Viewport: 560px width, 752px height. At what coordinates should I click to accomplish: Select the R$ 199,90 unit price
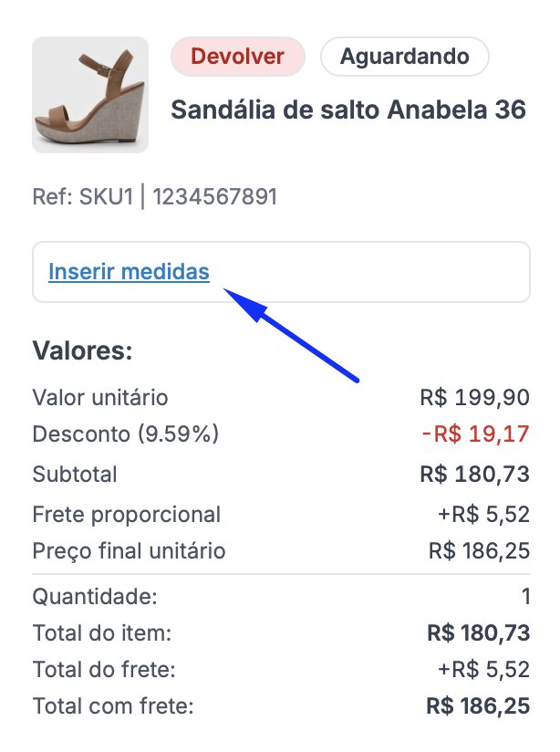474,398
